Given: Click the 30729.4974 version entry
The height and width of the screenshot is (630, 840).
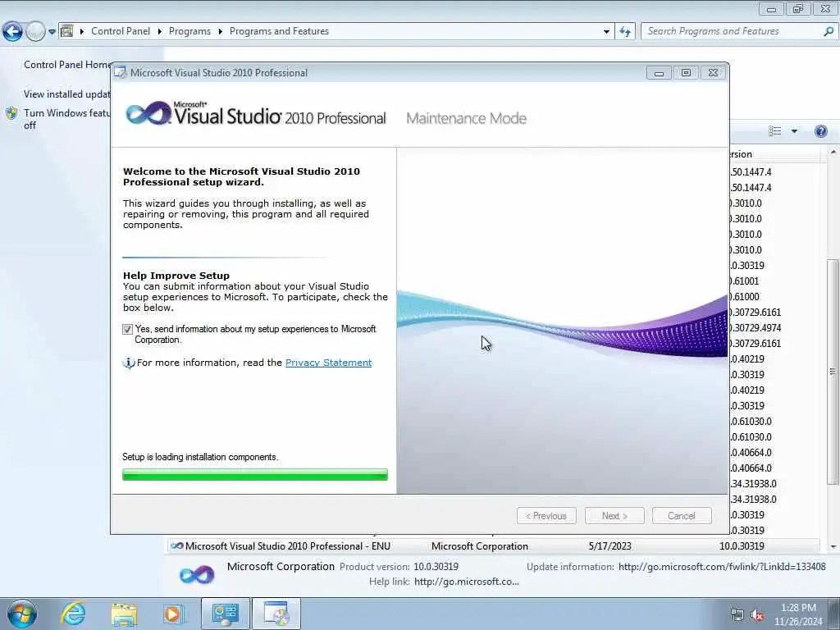Looking at the screenshot, I should pyautogui.click(x=756, y=328).
